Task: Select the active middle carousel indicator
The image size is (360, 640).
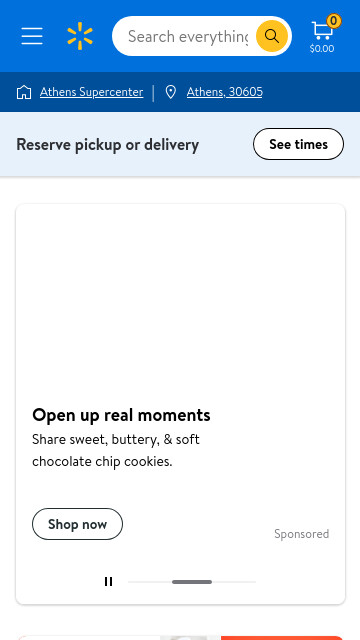Action: pyautogui.click(x=192, y=582)
